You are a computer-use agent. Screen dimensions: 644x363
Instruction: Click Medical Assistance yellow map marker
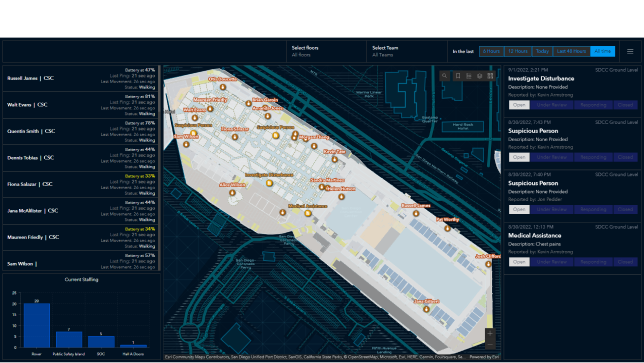coord(308,213)
